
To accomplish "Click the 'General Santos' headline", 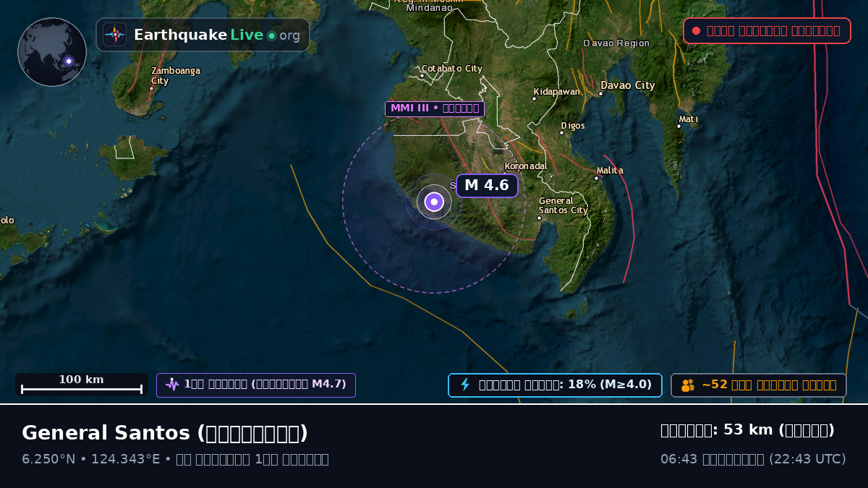I will (165, 433).
